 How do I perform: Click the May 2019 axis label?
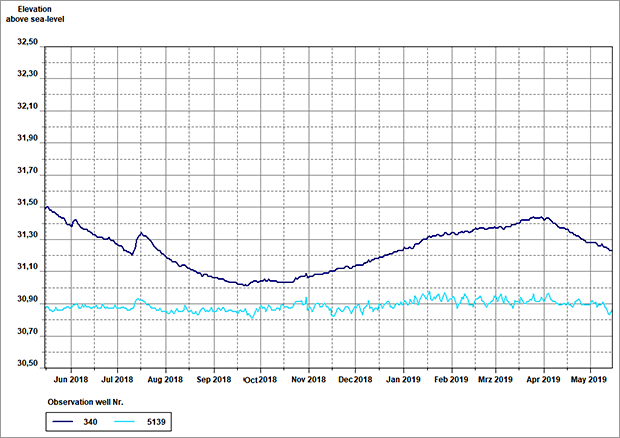[x=588, y=379]
